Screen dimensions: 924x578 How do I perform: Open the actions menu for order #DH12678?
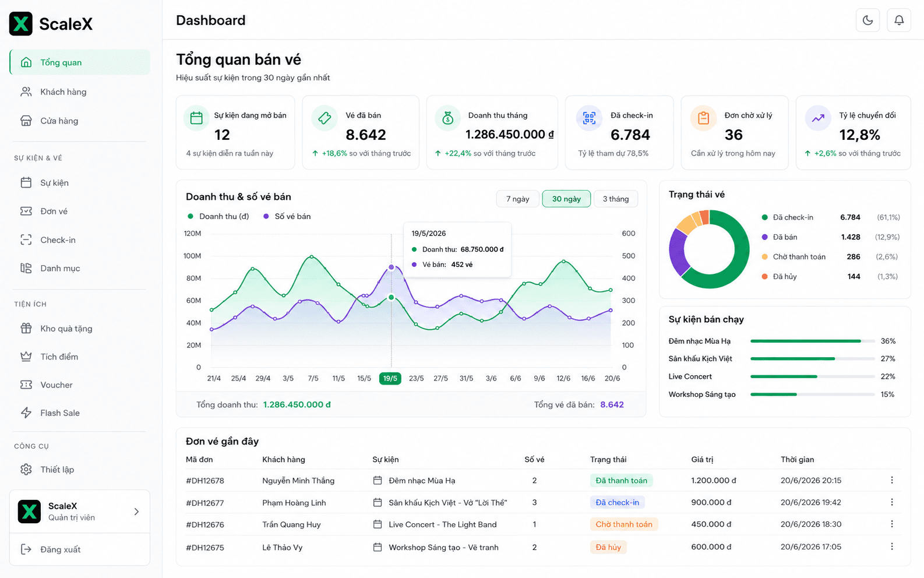pyautogui.click(x=892, y=480)
